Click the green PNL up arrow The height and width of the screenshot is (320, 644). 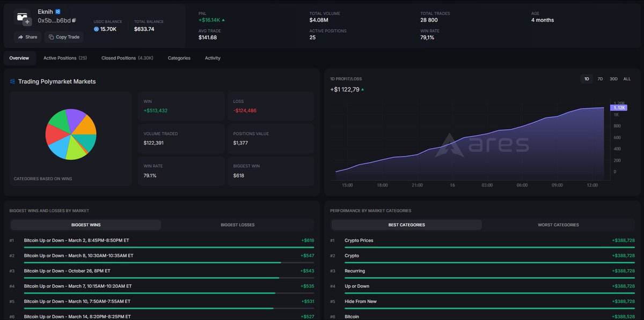click(x=223, y=20)
